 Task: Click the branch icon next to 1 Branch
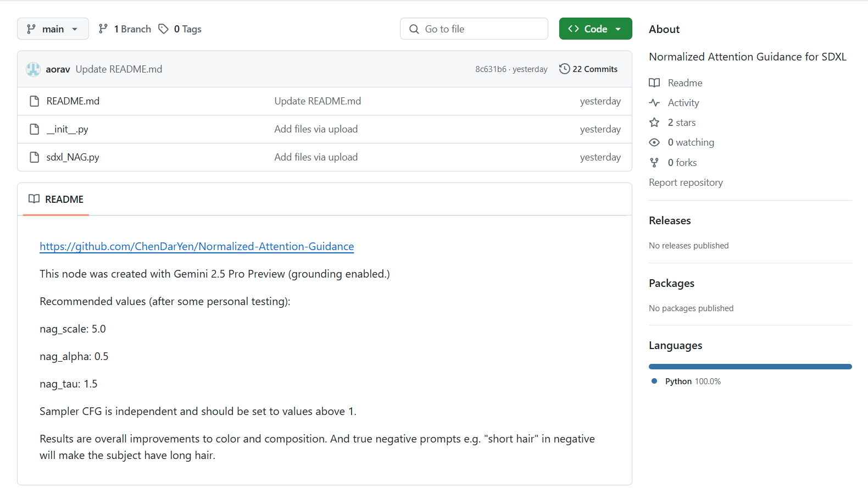[103, 29]
